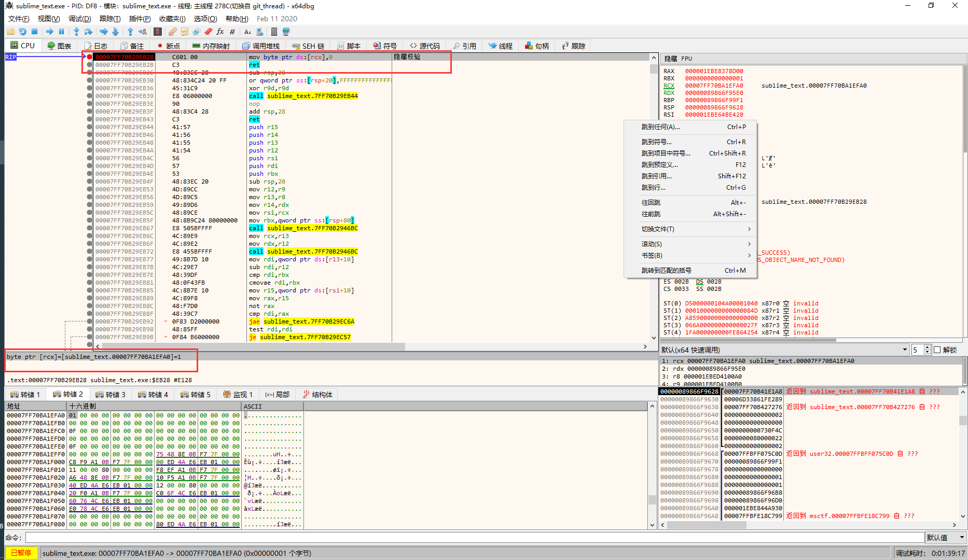968x560 pixels.
Task: Click the disassembly vertical scrollbar
Action: point(654,197)
